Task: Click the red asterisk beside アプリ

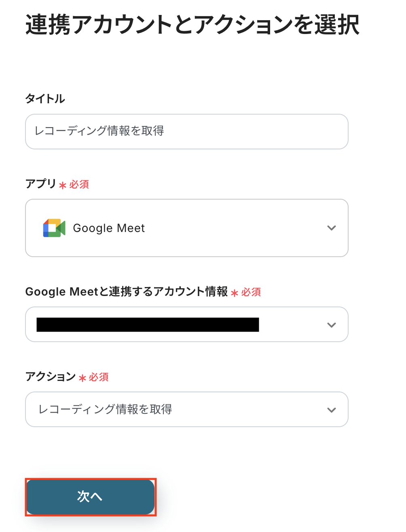Action: click(x=63, y=185)
